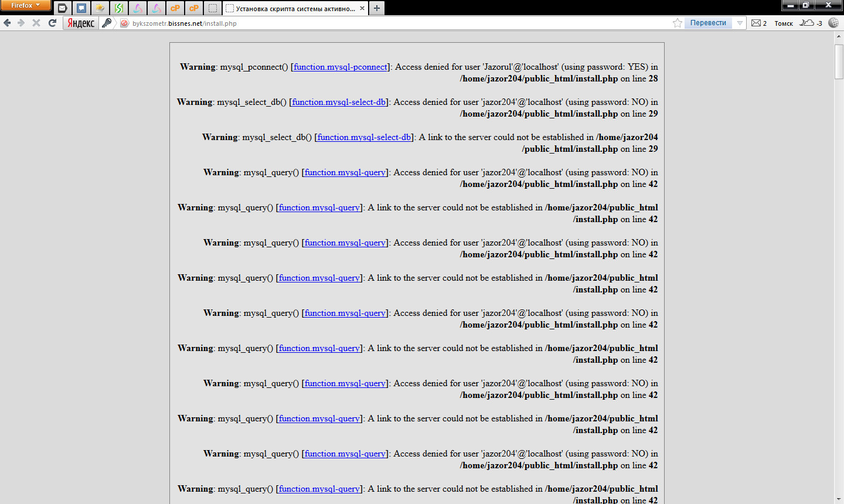The height and width of the screenshot is (504, 844).
Task: Click the Перевести translate button
Action: 708,23
